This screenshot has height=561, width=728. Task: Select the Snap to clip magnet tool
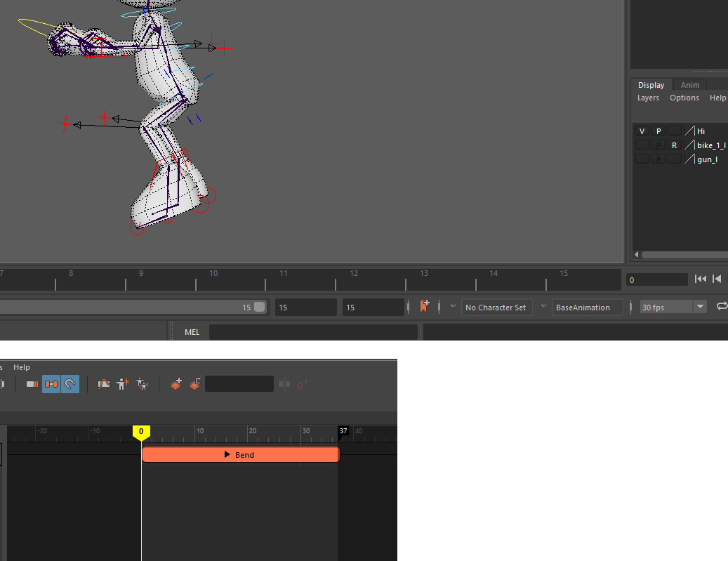pyautogui.click(x=70, y=383)
